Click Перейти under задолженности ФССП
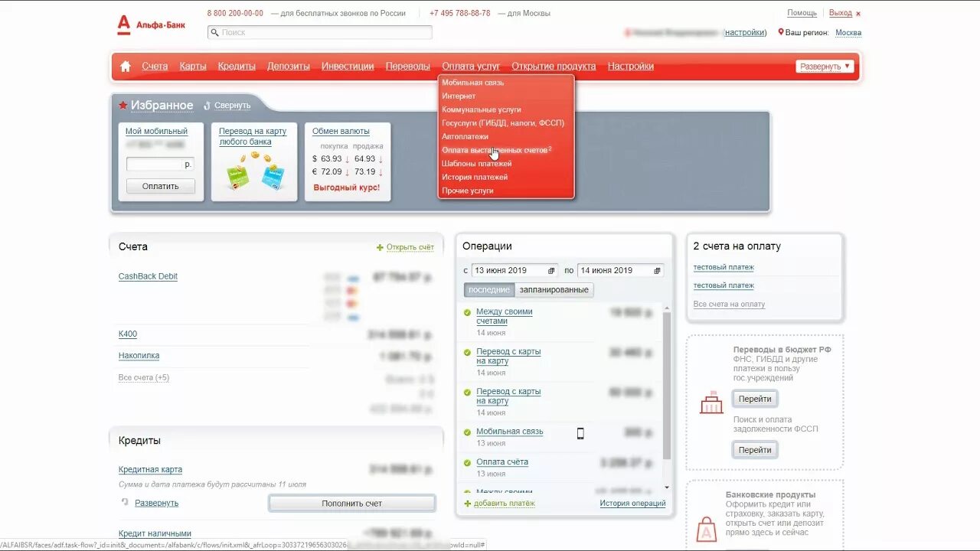The width and height of the screenshot is (980, 551). 755,450
